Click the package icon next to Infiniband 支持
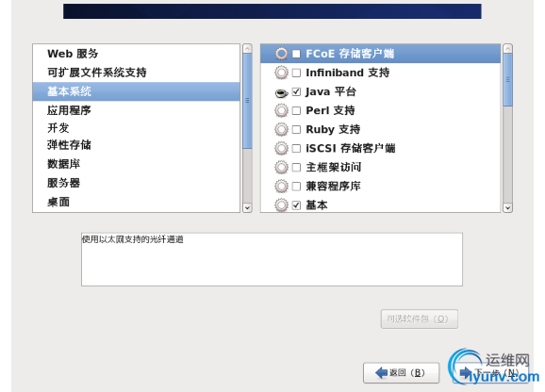This screenshot has height=392, width=545. pyautogui.click(x=281, y=73)
